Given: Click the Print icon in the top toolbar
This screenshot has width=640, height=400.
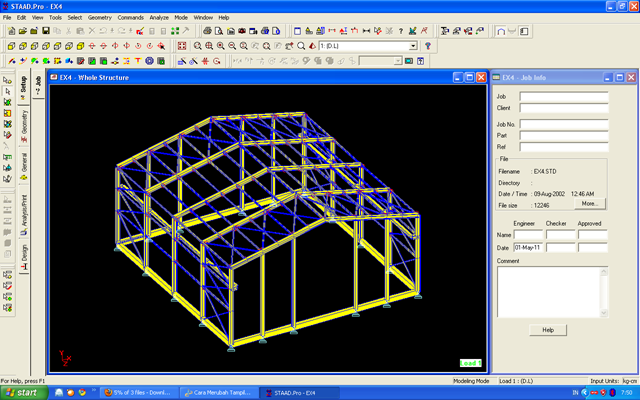Looking at the screenshot, I should (207, 31).
